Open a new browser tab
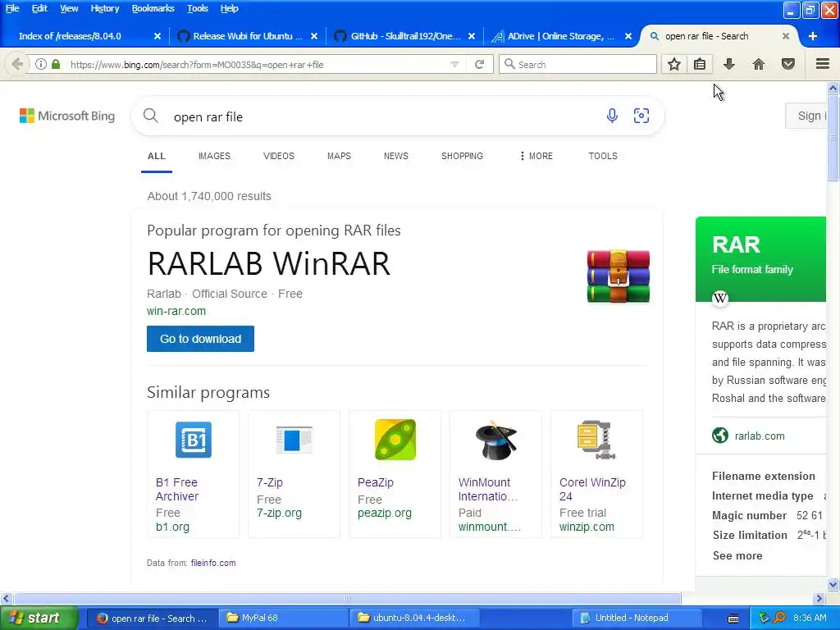Screen dimensions: 840x630 click(813, 36)
